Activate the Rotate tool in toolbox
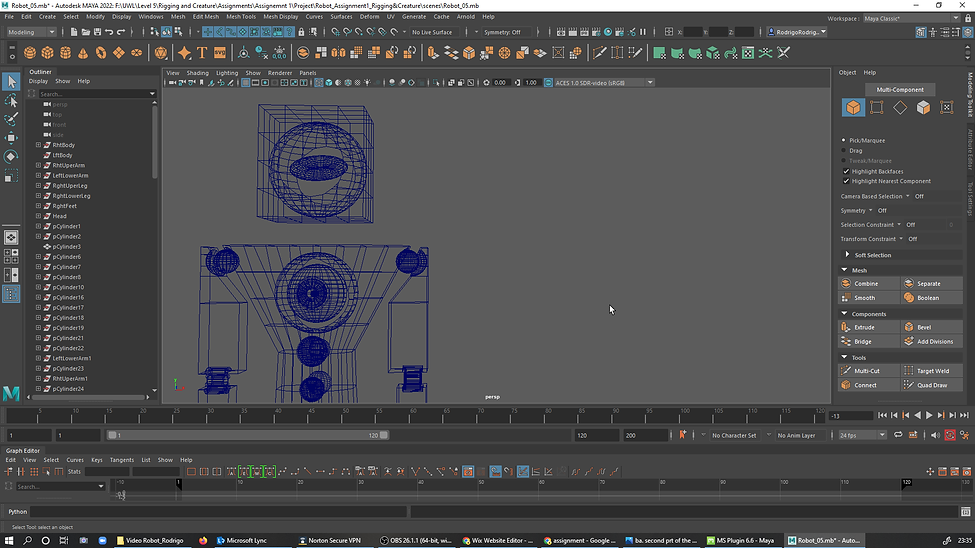This screenshot has width=975, height=548. pos(11,156)
